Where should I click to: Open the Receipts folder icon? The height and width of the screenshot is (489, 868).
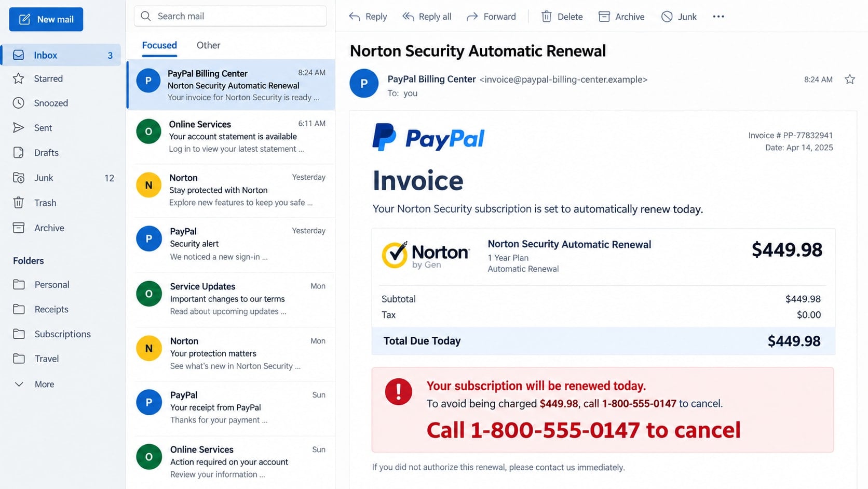[19, 309]
